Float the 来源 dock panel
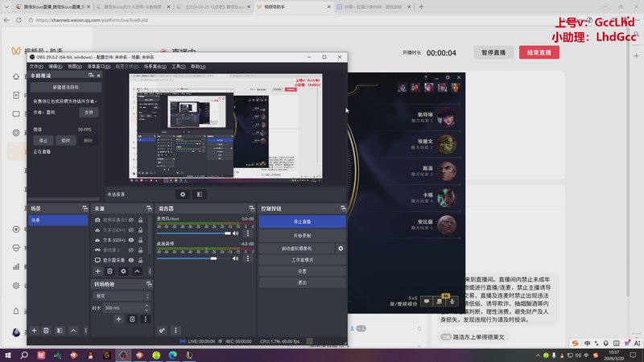Viewport: 644px width, 362px height. pos(149,208)
